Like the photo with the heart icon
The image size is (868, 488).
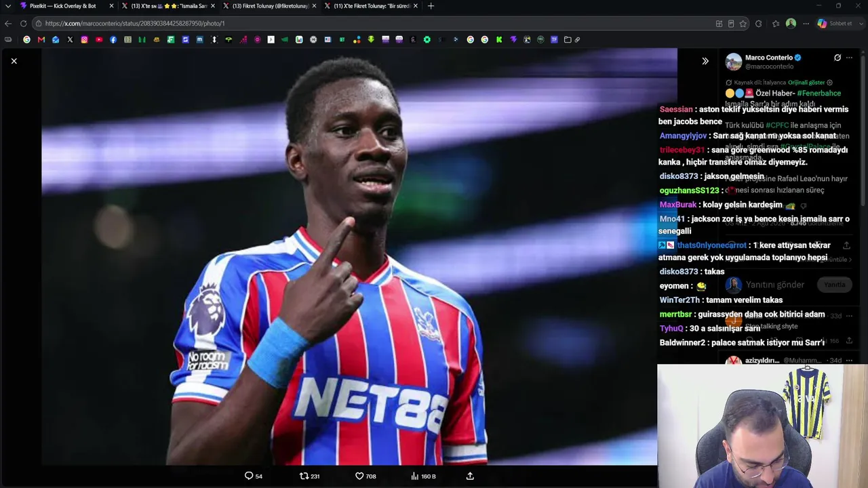[x=359, y=476]
